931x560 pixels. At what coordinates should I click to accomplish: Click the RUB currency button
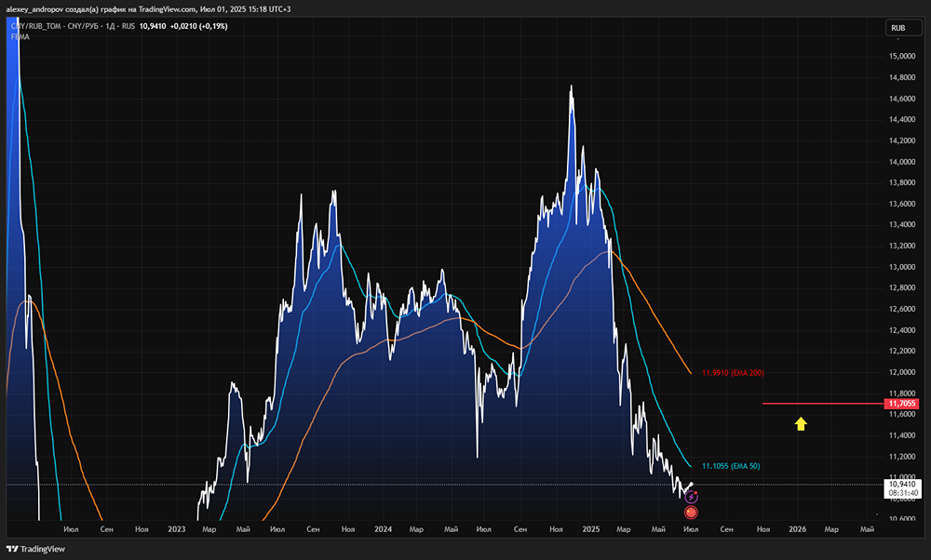coord(902,28)
